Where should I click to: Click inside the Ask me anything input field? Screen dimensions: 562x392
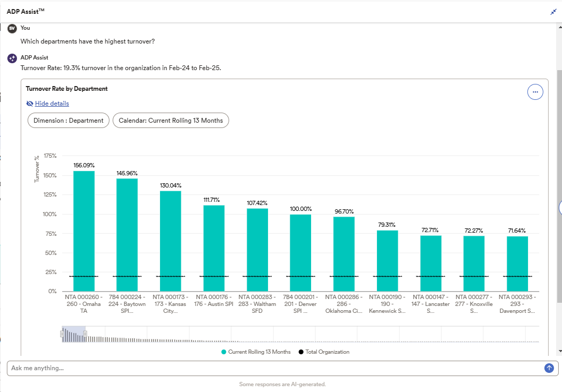[x=213, y=368]
